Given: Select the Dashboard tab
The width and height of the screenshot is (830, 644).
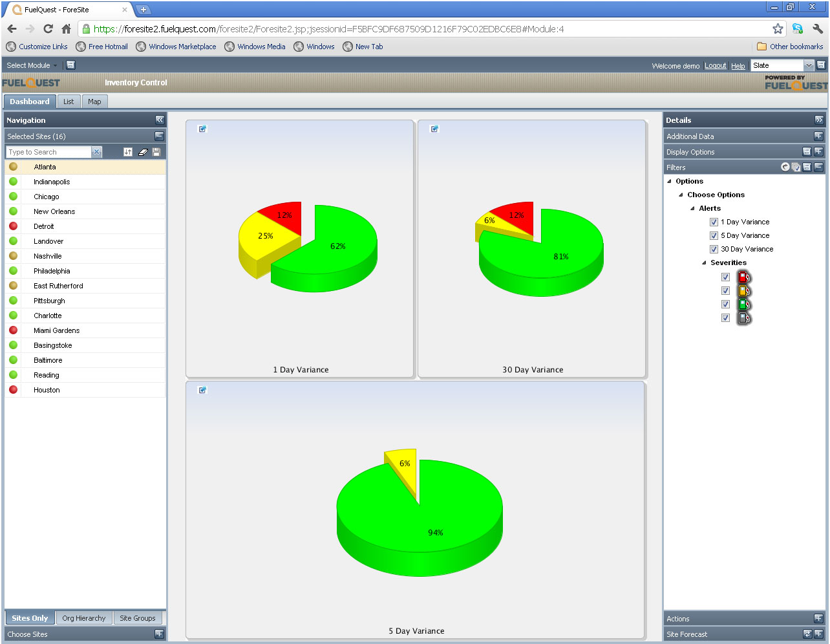Looking at the screenshot, I should point(30,102).
